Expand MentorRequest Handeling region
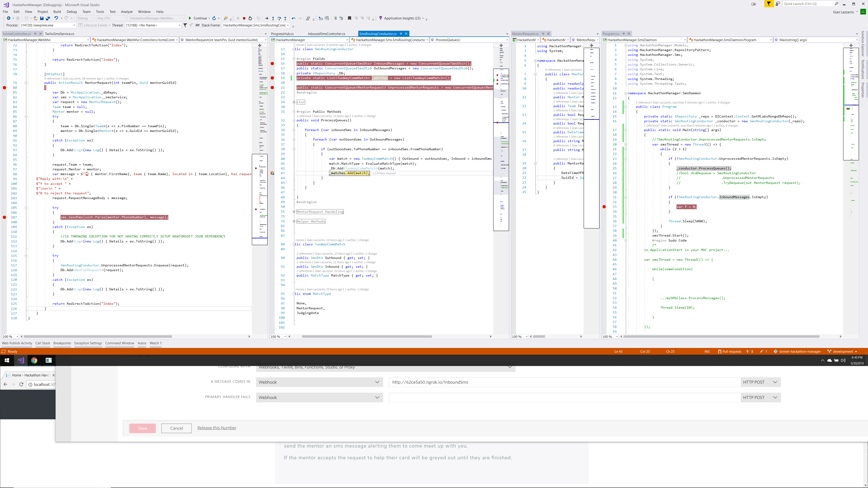The height and width of the screenshot is (488, 868). [294, 212]
